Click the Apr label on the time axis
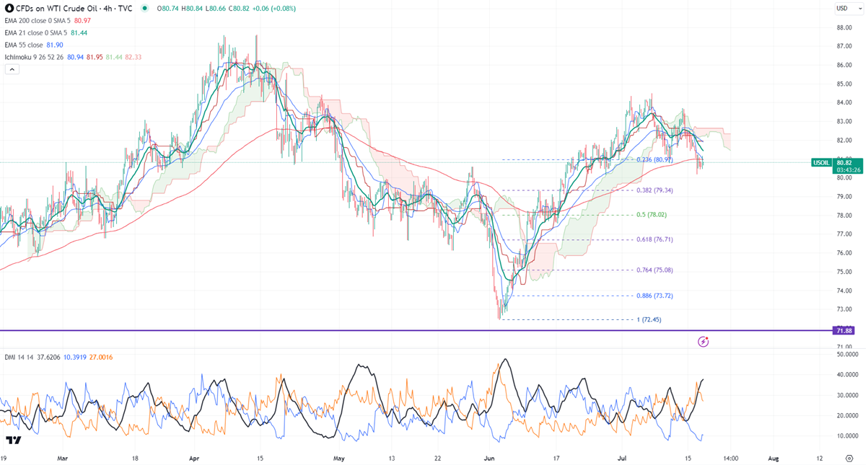This screenshot has height=465, width=868. [194, 458]
